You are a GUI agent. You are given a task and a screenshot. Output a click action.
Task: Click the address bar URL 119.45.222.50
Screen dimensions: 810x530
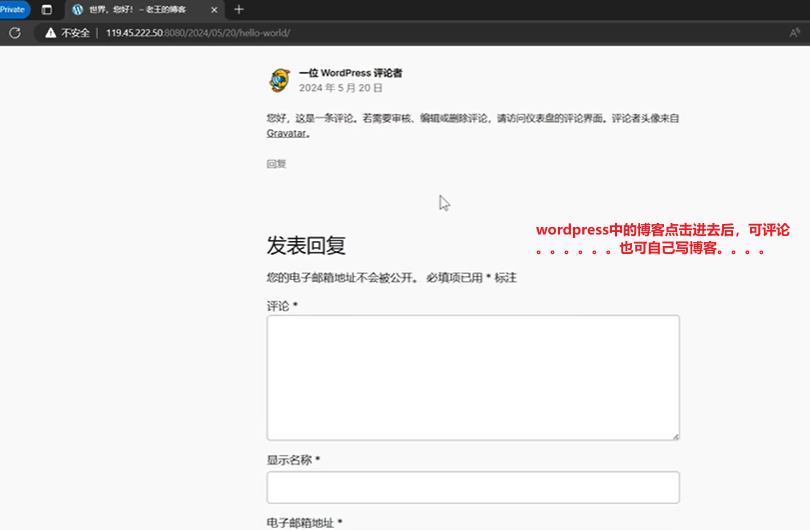pos(198,33)
